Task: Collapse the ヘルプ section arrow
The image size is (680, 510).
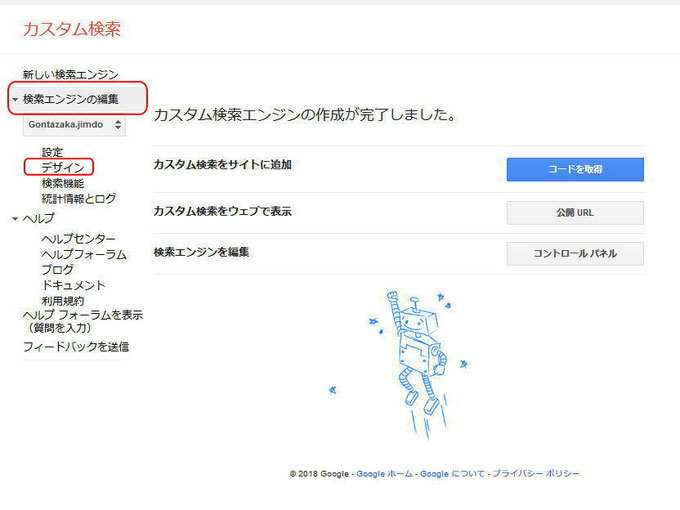Action: coord(15,219)
